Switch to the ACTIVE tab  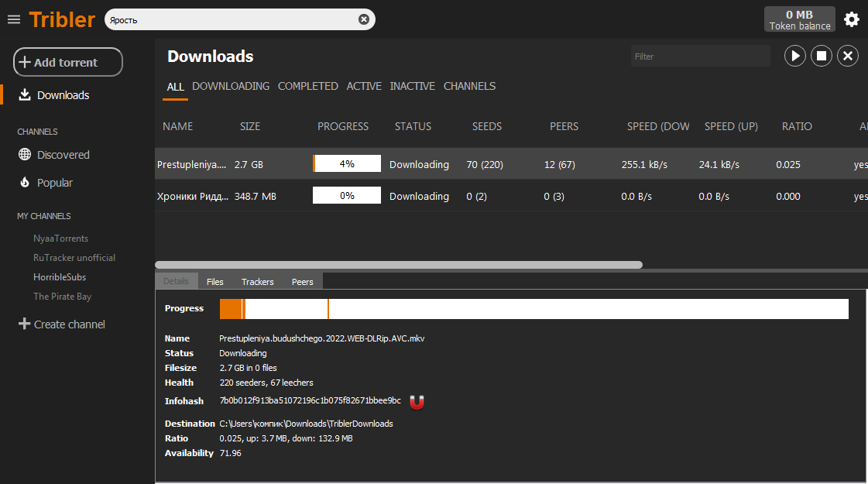(x=364, y=87)
